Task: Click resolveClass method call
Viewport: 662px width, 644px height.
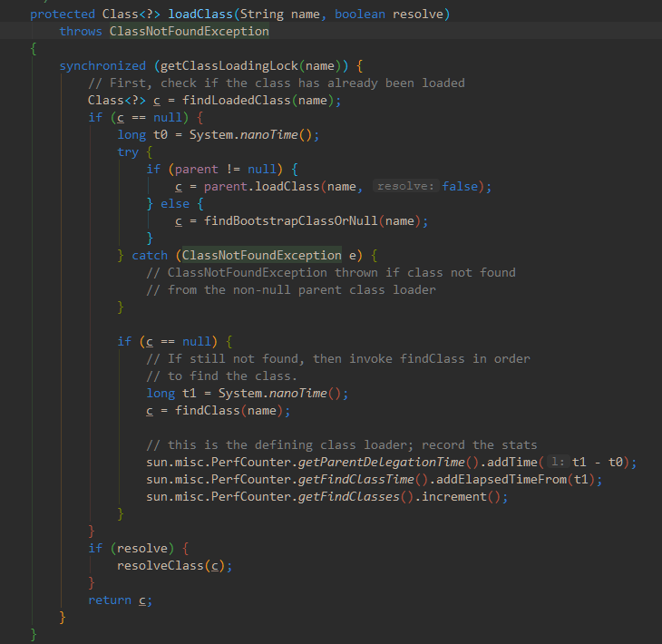Action: [161, 565]
